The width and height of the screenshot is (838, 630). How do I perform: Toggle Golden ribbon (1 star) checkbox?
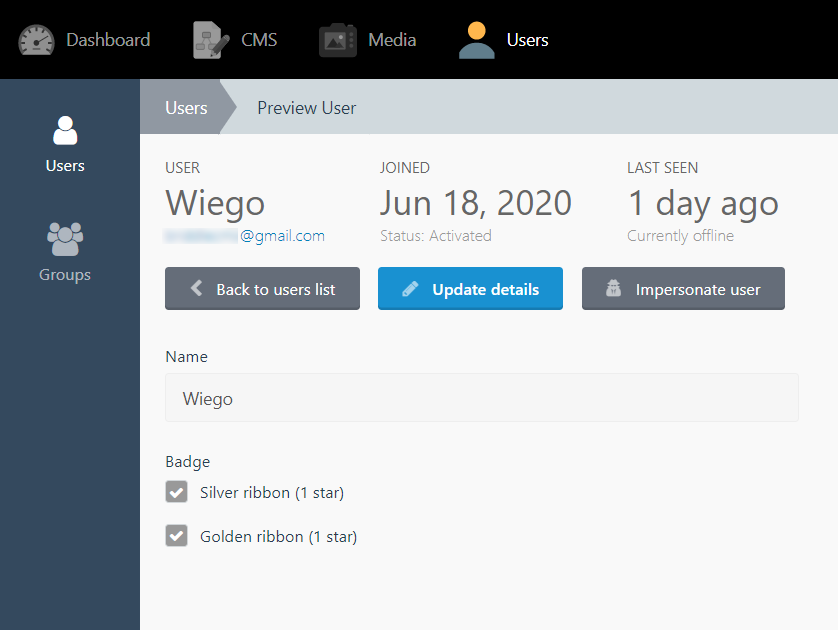coord(176,535)
